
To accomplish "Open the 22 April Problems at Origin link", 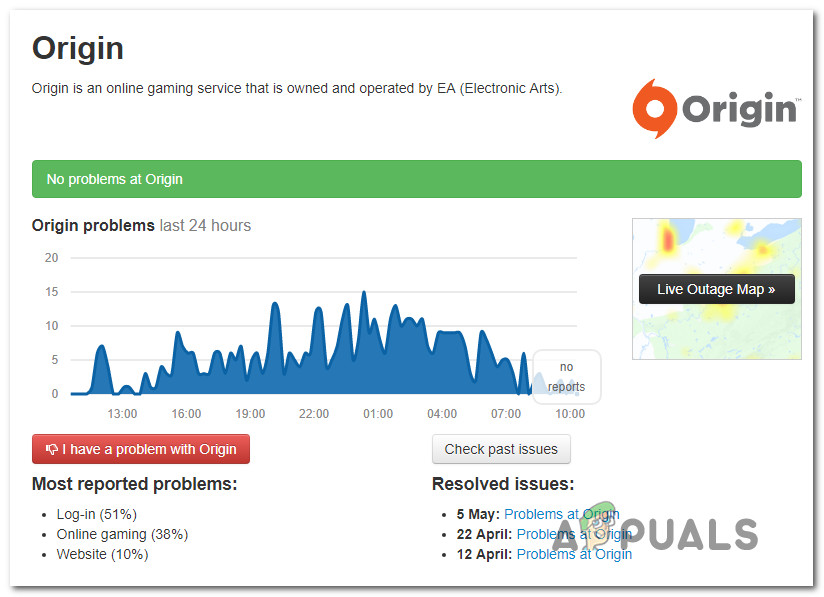I will [574, 534].
